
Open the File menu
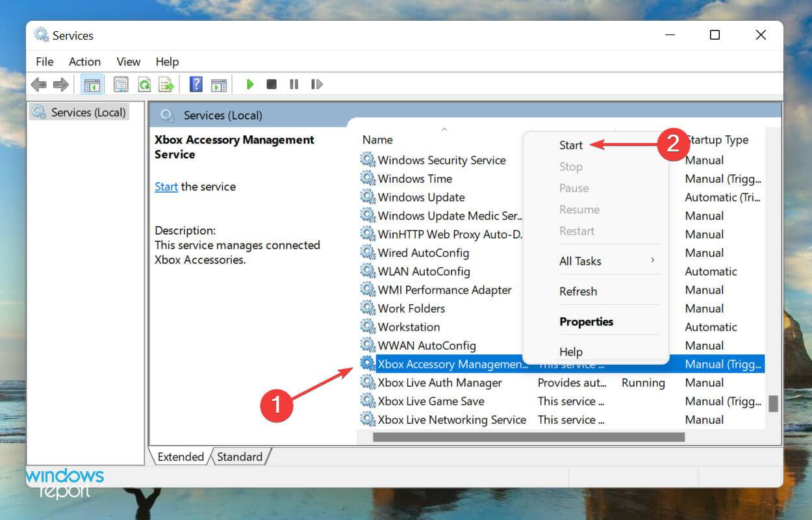pos(45,62)
